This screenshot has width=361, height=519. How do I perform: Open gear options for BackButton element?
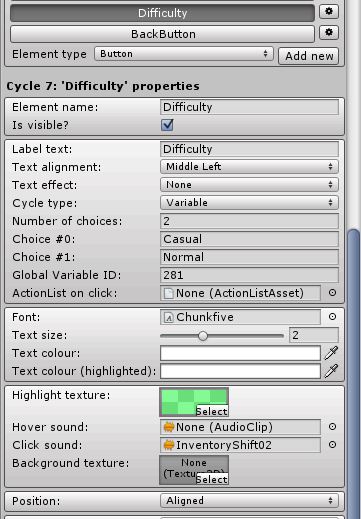329,33
